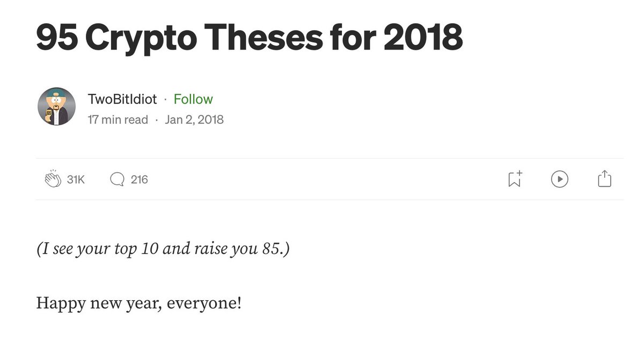Select the Jan 2, 2018 publish date
This screenshot has height=340, width=644.
pos(194,120)
